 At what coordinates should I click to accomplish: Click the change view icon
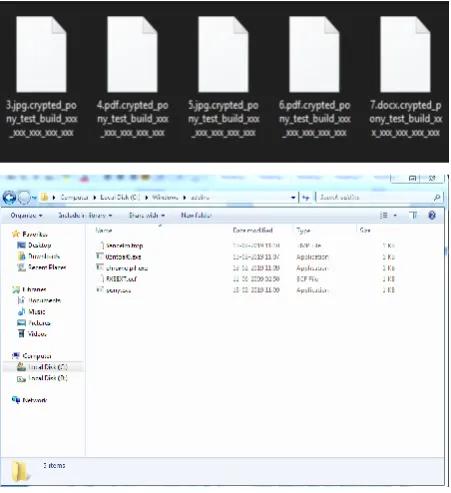[x=384, y=215]
